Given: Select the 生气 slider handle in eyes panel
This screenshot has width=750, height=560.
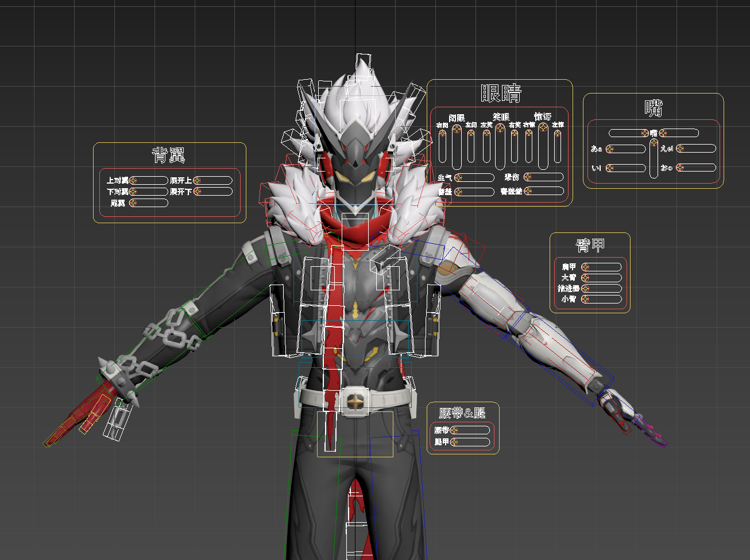Looking at the screenshot, I should (x=458, y=178).
